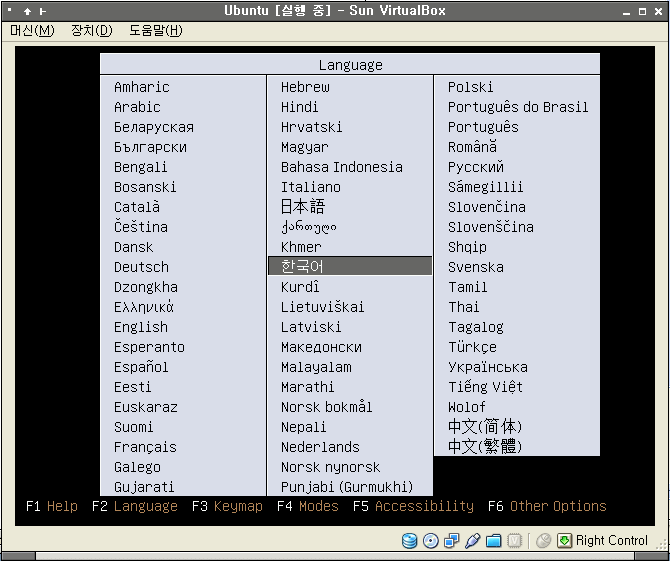
Task: Select Русский language
Action: (476, 167)
